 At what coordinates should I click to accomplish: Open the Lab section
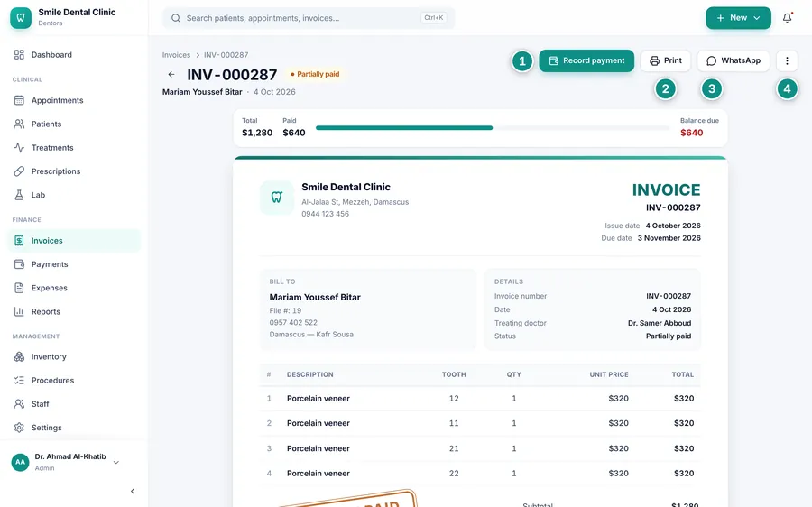pyautogui.click(x=74, y=195)
